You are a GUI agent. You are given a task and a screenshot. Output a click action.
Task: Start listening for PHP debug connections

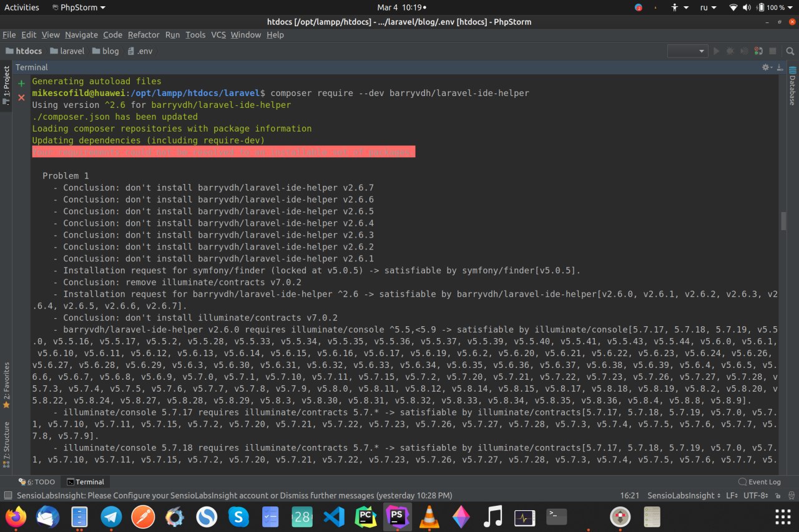pos(758,51)
